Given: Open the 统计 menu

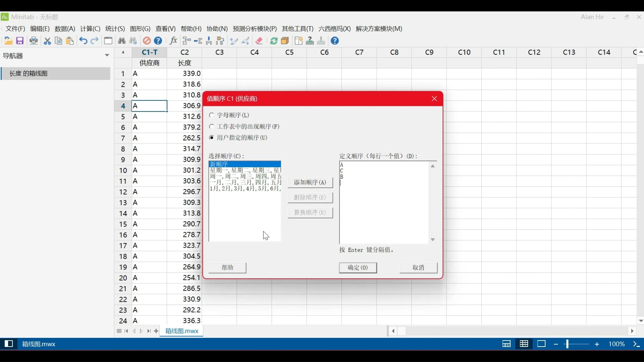Looking at the screenshot, I should [115, 28].
